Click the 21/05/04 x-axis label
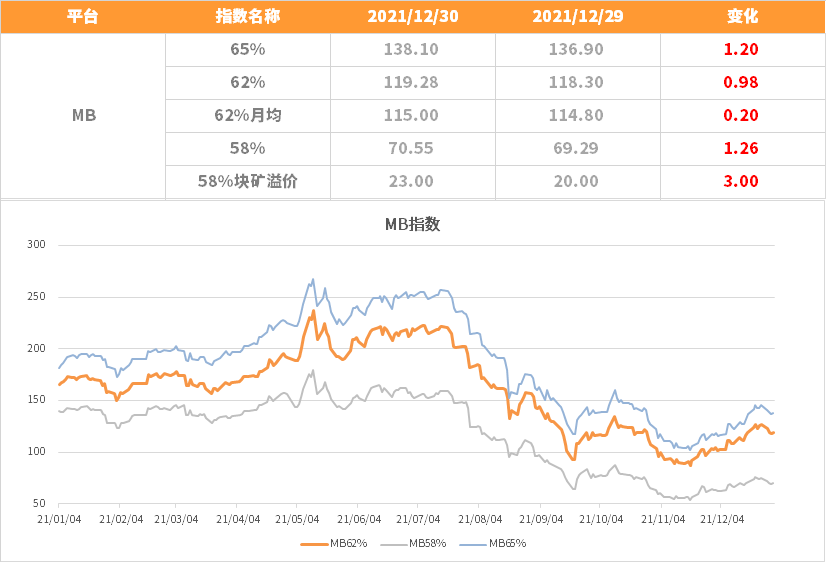The height and width of the screenshot is (562, 826). [297, 519]
